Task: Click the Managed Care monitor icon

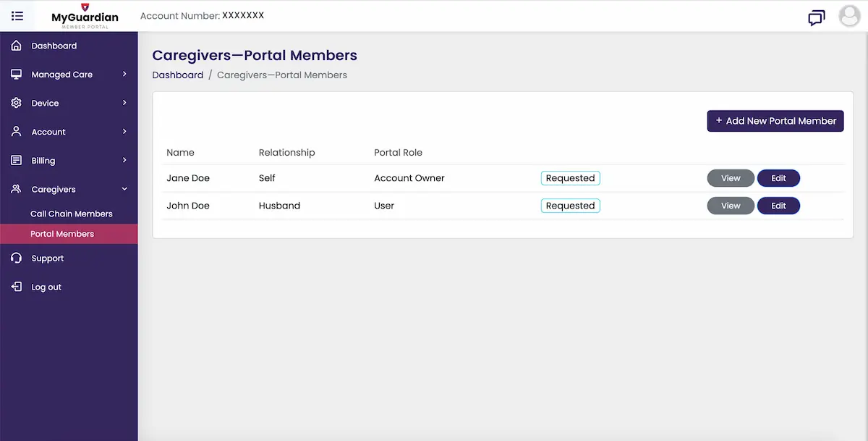Action: point(16,74)
